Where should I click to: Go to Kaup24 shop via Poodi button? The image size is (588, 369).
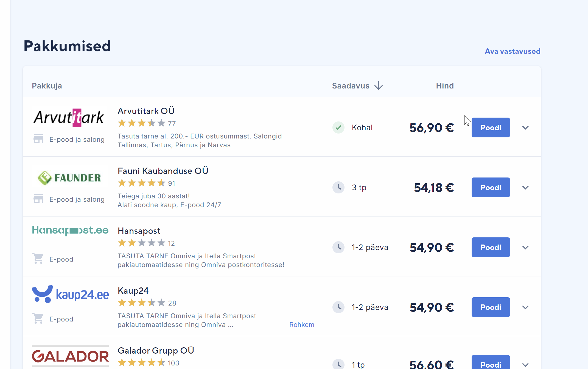click(x=491, y=307)
